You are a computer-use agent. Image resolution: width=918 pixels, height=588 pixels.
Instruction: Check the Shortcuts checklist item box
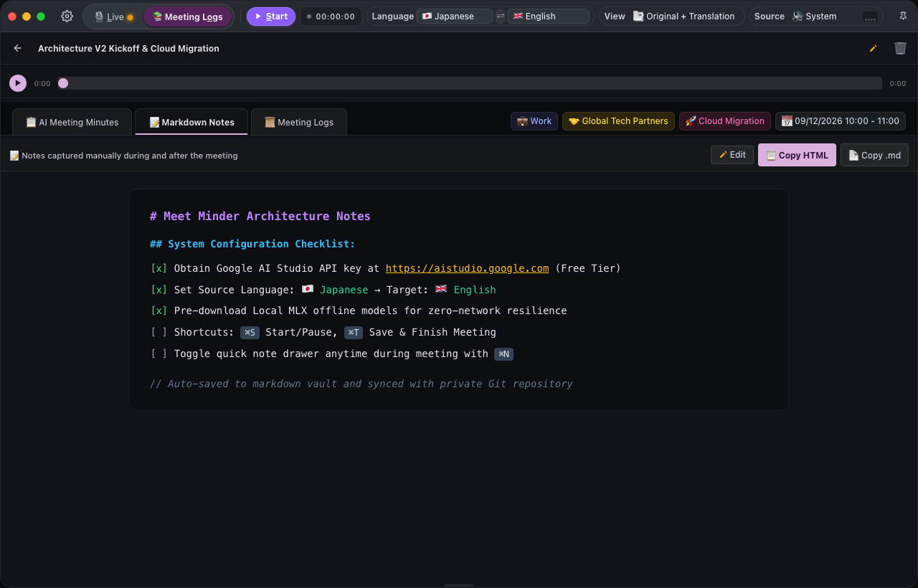[158, 332]
